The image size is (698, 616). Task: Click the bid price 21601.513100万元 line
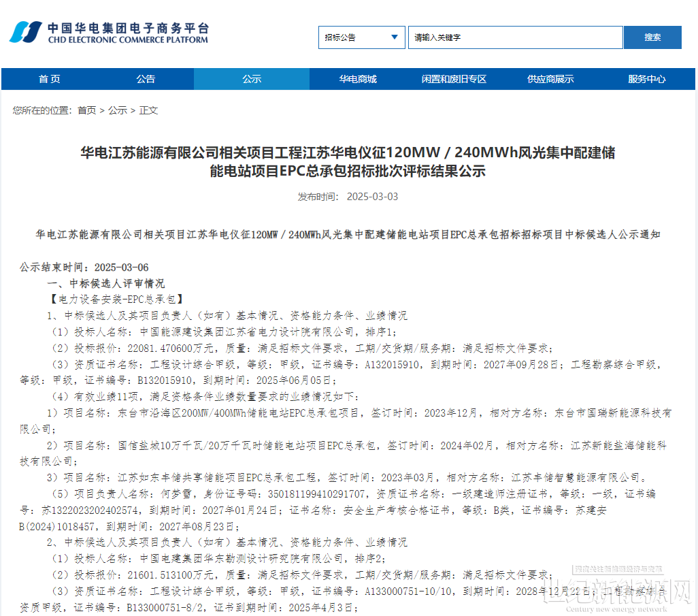(x=302, y=575)
